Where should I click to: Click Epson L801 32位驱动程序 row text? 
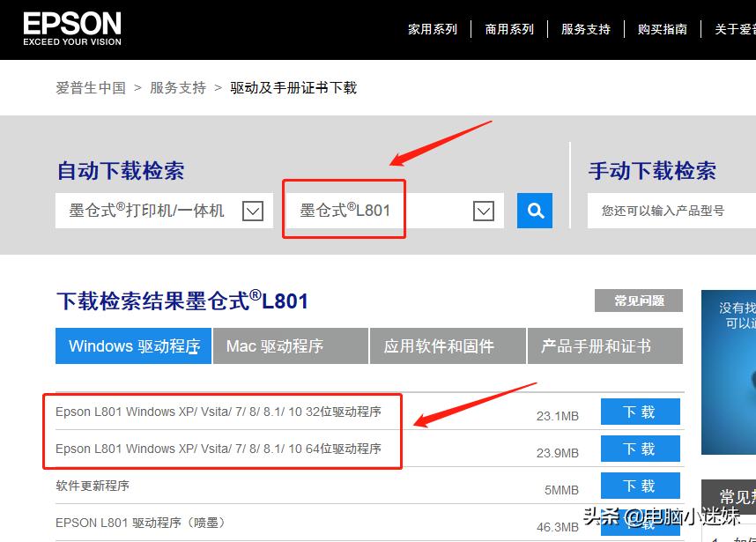pyautogui.click(x=219, y=412)
